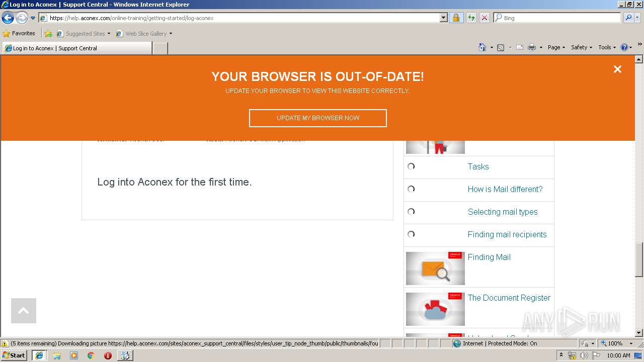644x362 pixels.
Task: Open The Document Register link
Action: 509,298
